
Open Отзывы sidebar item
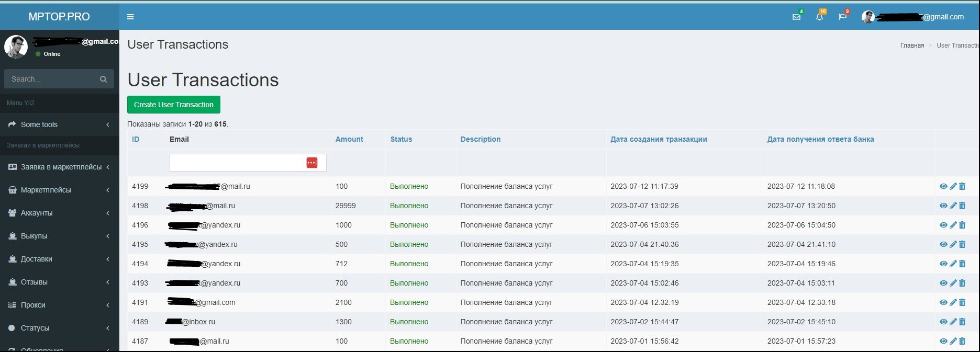[x=59, y=282]
